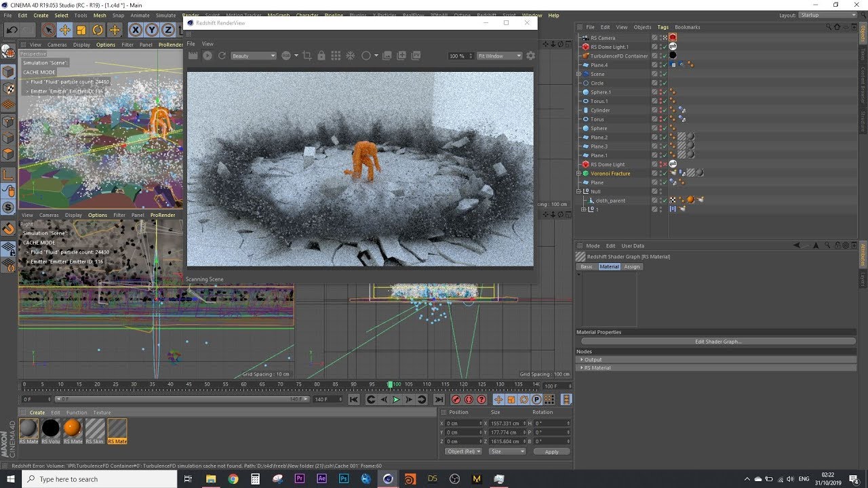Click green timeline playhead at frame 100
Viewport: 868px width, 488px height.
pos(391,384)
